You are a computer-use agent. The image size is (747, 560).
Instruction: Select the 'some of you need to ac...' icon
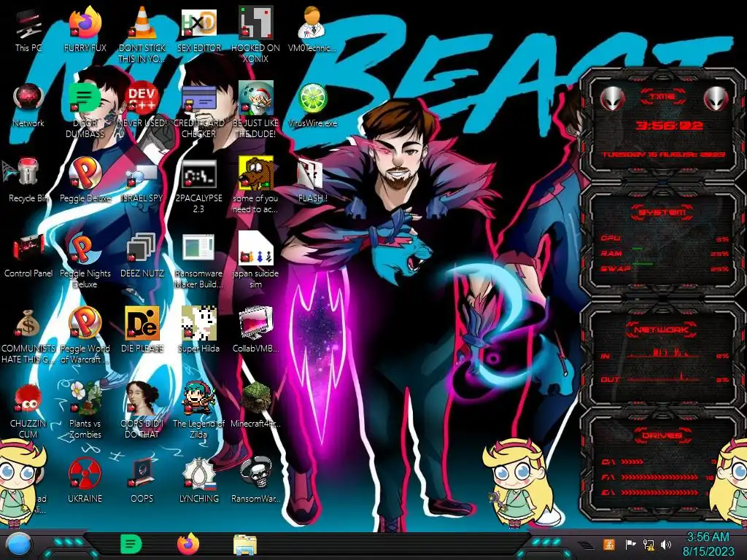tap(256, 186)
